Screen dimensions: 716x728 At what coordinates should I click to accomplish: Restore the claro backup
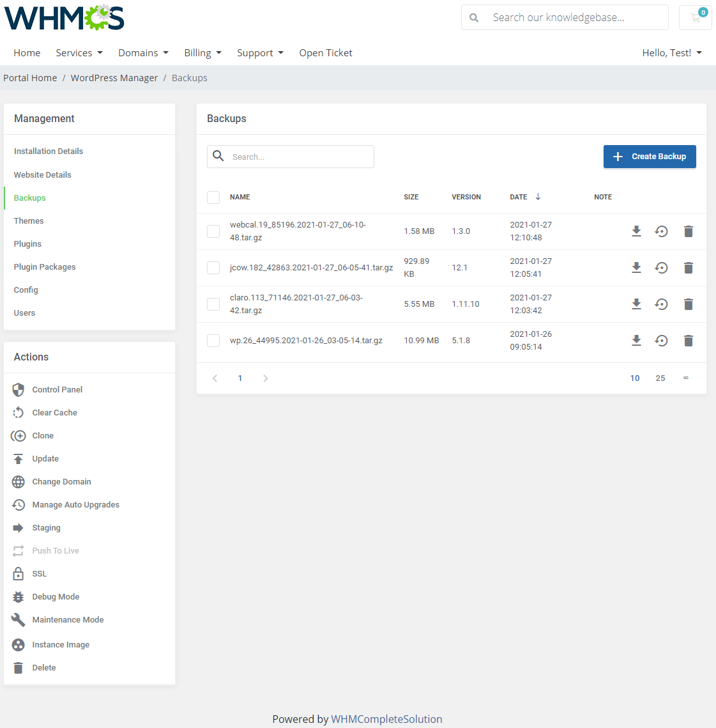(x=661, y=304)
